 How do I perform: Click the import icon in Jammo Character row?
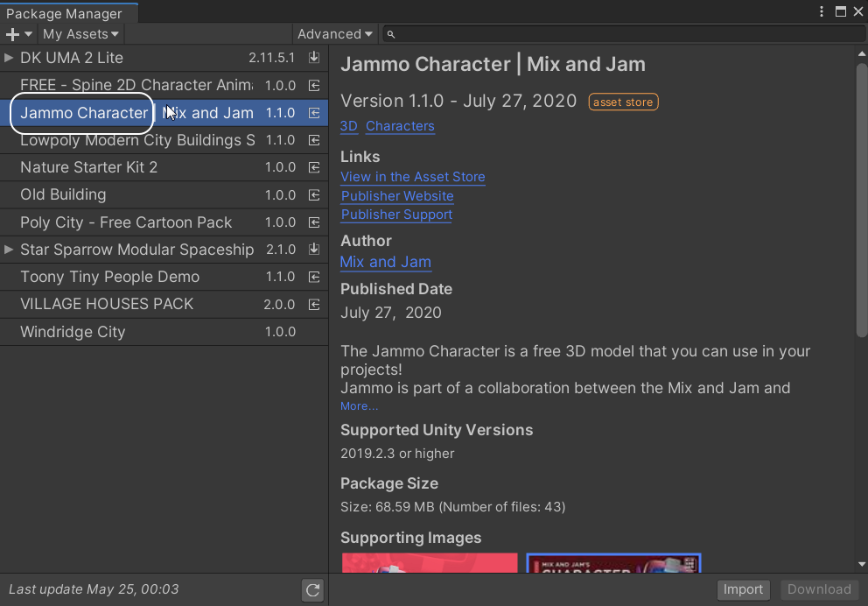pyautogui.click(x=314, y=112)
